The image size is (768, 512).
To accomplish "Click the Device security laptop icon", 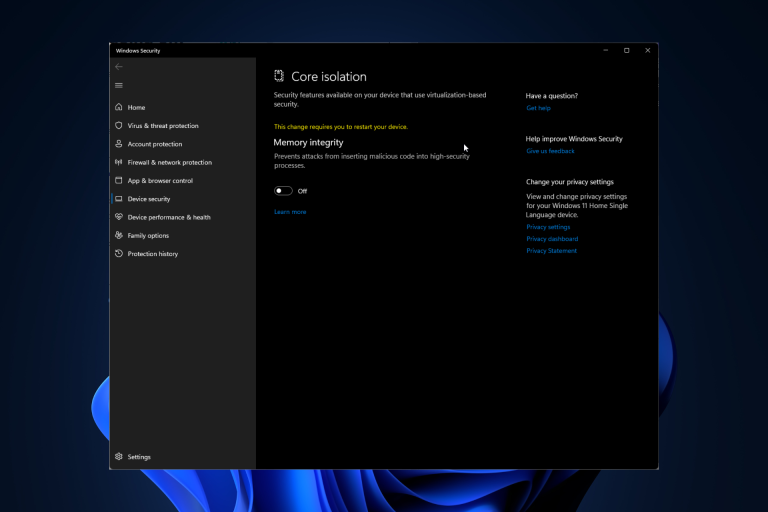I will pos(119,198).
